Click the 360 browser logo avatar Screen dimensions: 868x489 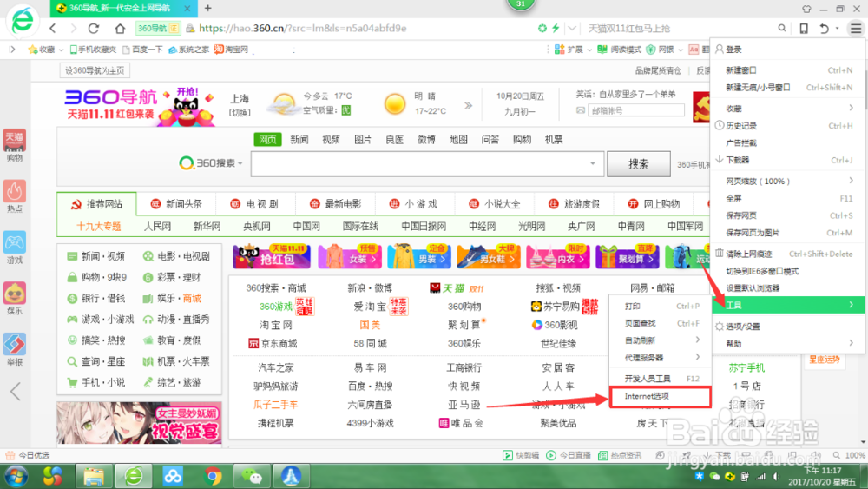pyautogui.click(x=23, y=19)
